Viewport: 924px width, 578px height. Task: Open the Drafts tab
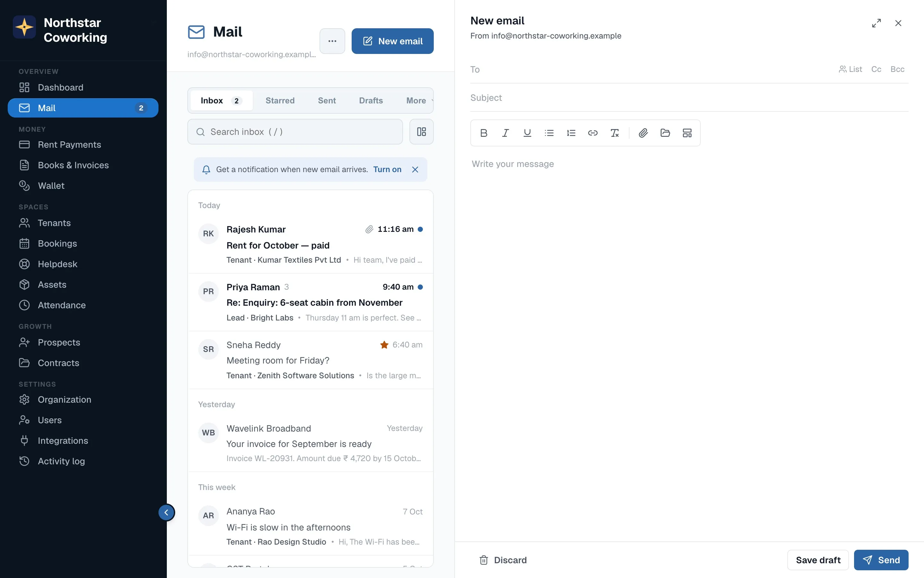[371, 101]
